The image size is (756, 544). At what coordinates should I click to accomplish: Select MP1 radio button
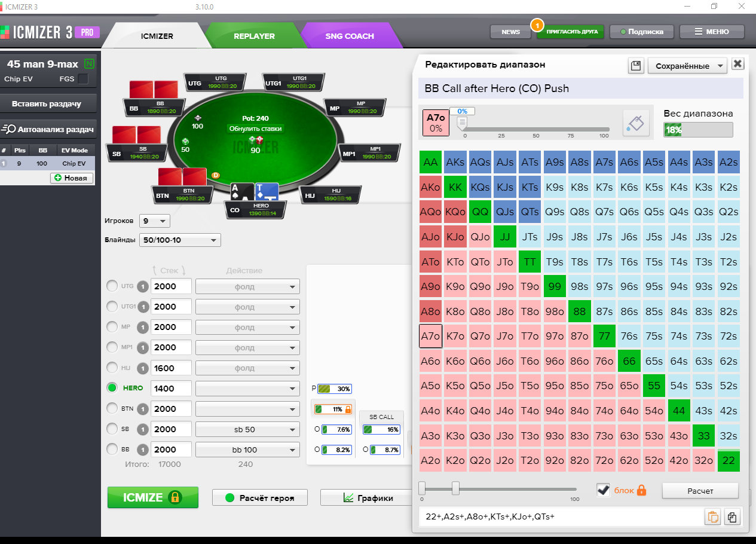point(112,347)
